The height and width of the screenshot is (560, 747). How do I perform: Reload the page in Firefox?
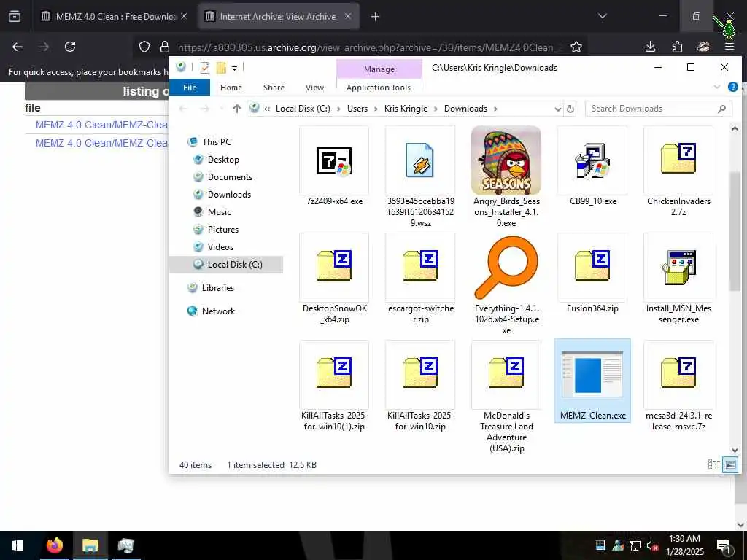pos(70,47)
